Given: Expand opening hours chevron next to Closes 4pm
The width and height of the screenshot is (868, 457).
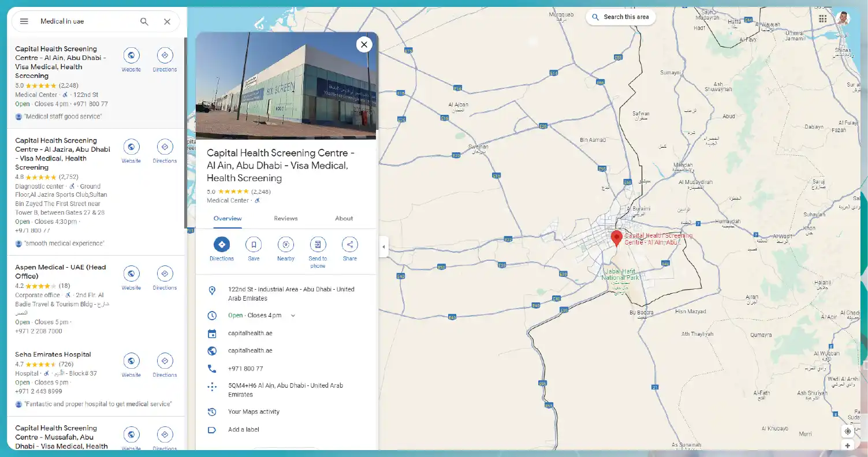Looking at the screenshot, I should [x=293, y=316].
